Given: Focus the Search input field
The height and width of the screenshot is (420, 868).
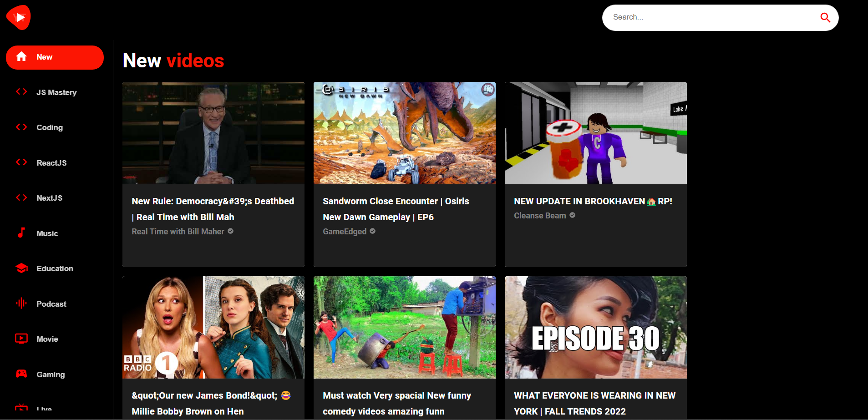Looking at the screenshot, I should pos(712,17).
